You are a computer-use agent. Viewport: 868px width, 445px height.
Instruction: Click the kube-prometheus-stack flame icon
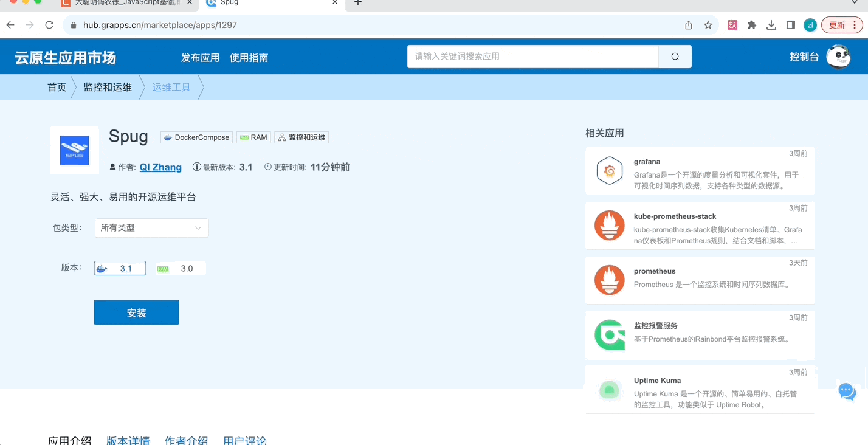coord(610,226)
